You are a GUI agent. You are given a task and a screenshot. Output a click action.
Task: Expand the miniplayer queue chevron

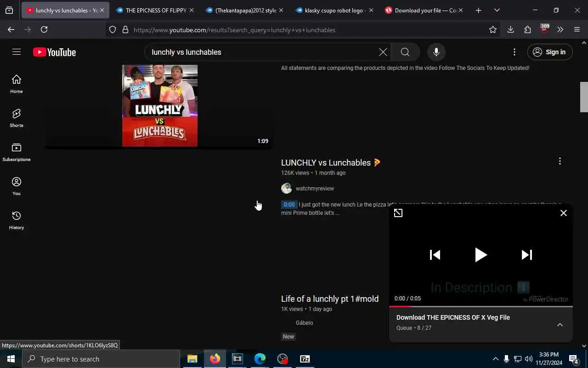[x=560, y=325]
